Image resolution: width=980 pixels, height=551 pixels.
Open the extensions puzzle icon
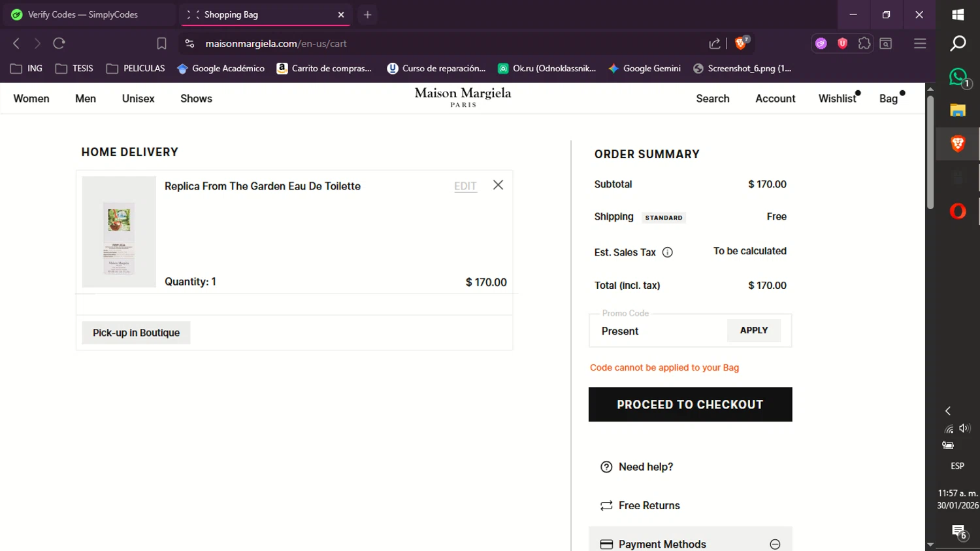[864, 44]
